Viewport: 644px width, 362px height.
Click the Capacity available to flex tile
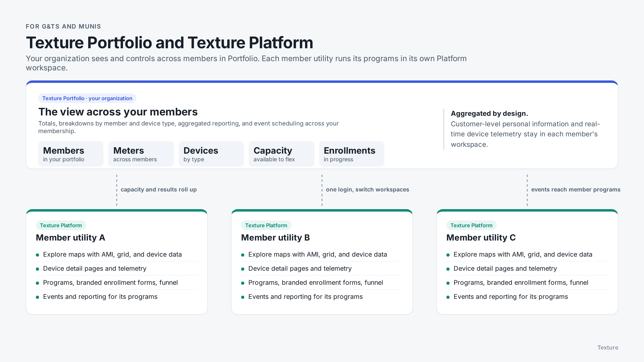(281, 154)
